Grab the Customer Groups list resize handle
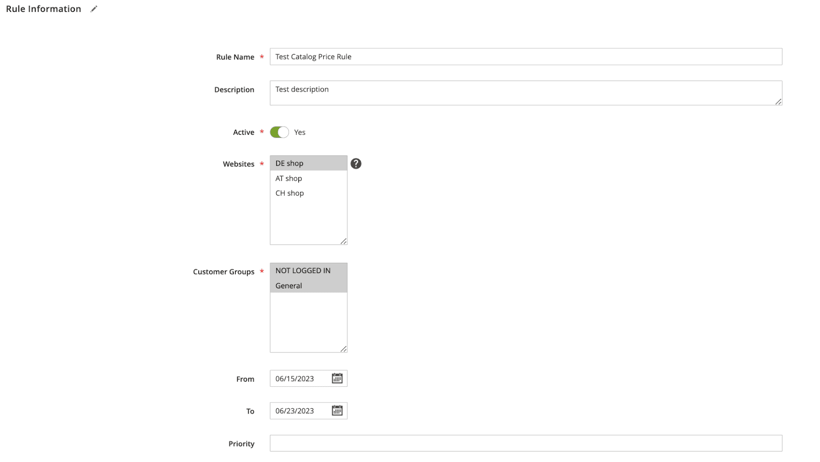 343,348
